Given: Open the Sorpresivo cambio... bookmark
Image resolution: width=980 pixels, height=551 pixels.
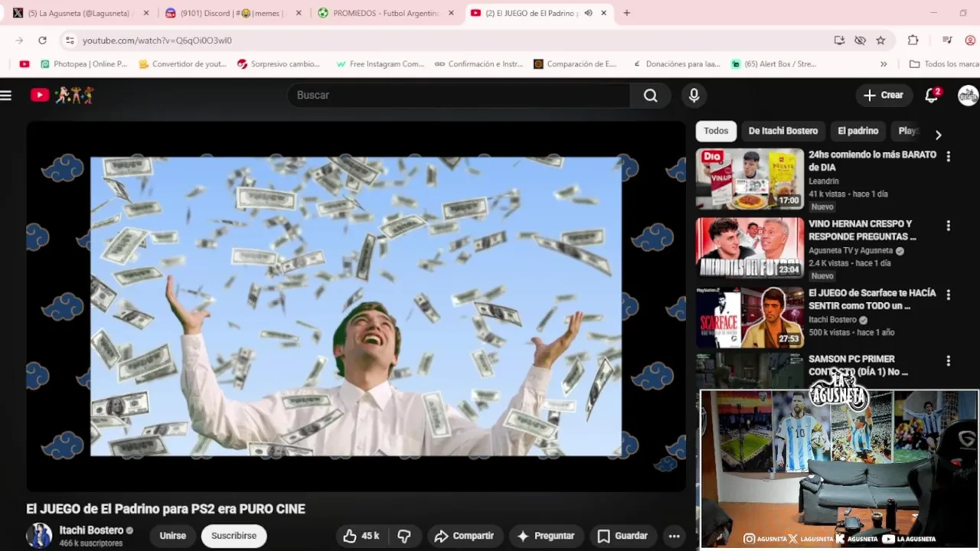Looking at the screenshot, I should pyautogui.click(x=279, y=64).
